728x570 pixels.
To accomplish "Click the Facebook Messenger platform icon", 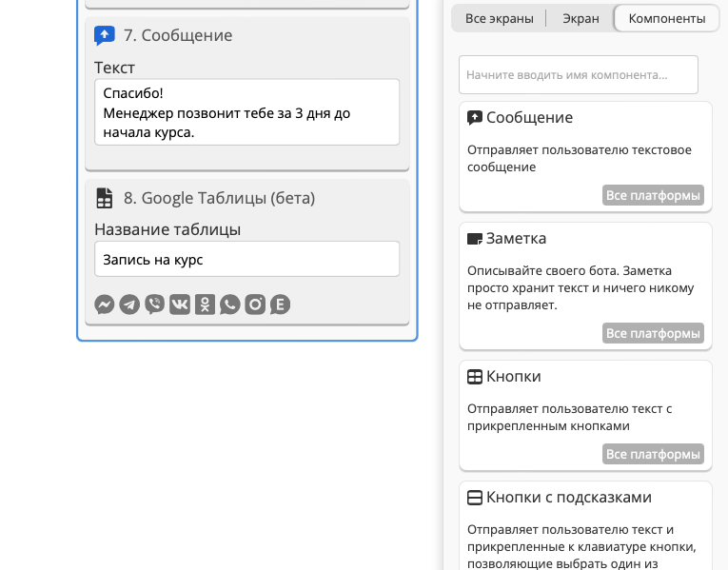I will [105, 305].
